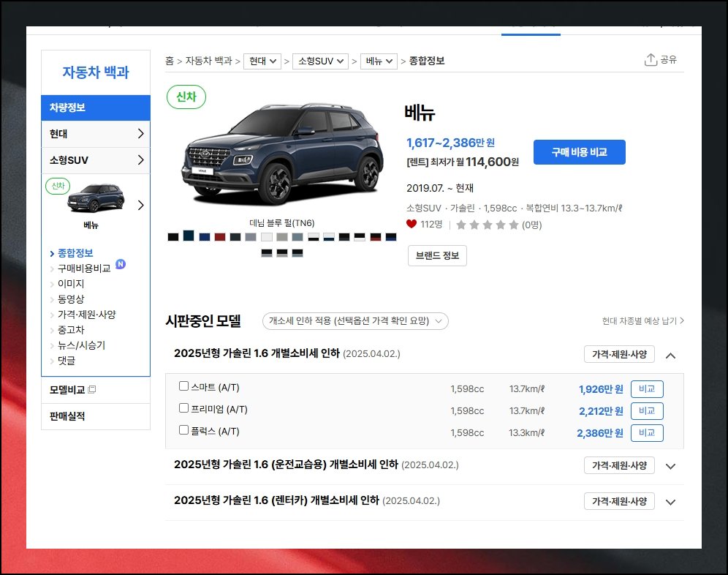Click 비교 button for 플럭스 (A/T)

point(647,433)
